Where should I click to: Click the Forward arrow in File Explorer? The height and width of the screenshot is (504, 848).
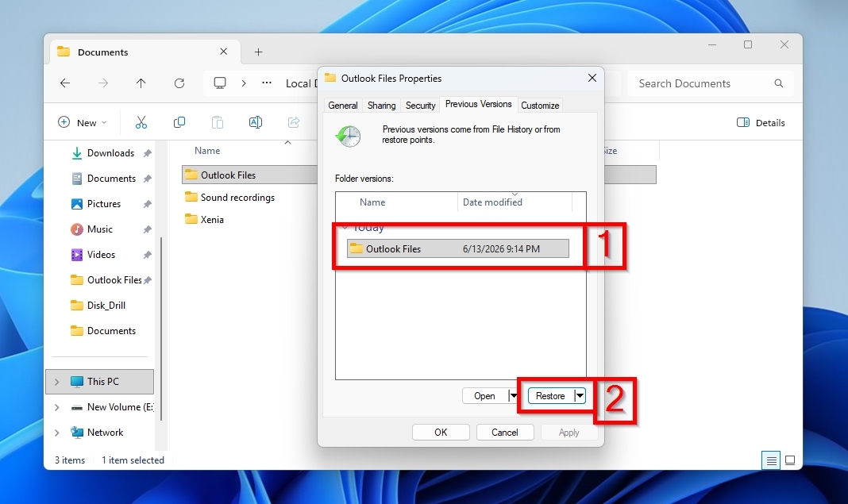[102, 83]
